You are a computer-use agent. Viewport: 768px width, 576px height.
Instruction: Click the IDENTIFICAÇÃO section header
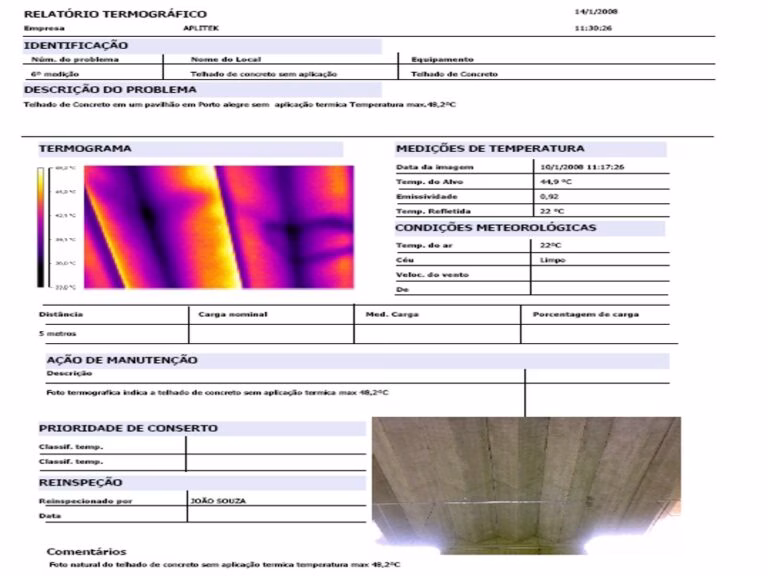[x=76, y=45]
